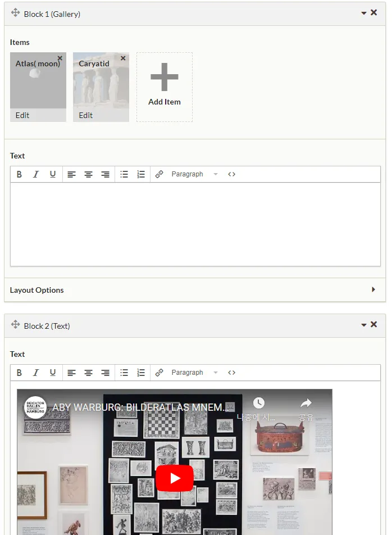
Task: Collapse Block 2 (Text) with arrow
Action: 364,325
